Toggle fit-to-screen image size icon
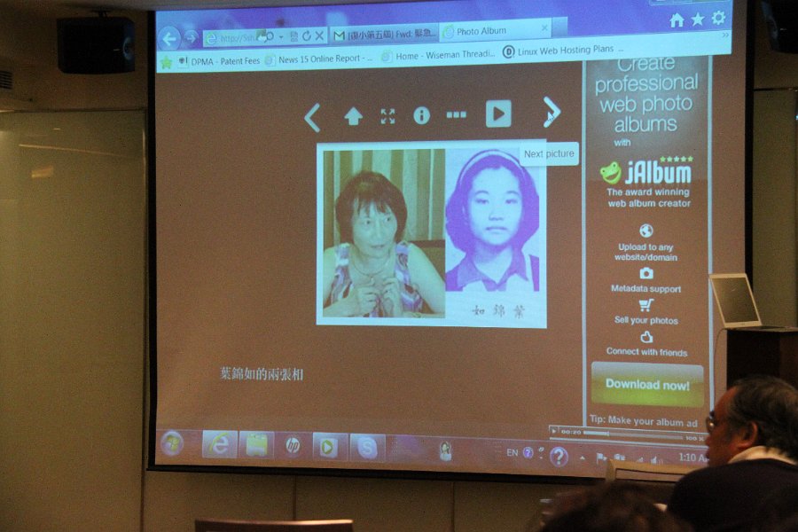Image resolution: width=798 pixels, height=532 pixels. click(x=387, y=116)
